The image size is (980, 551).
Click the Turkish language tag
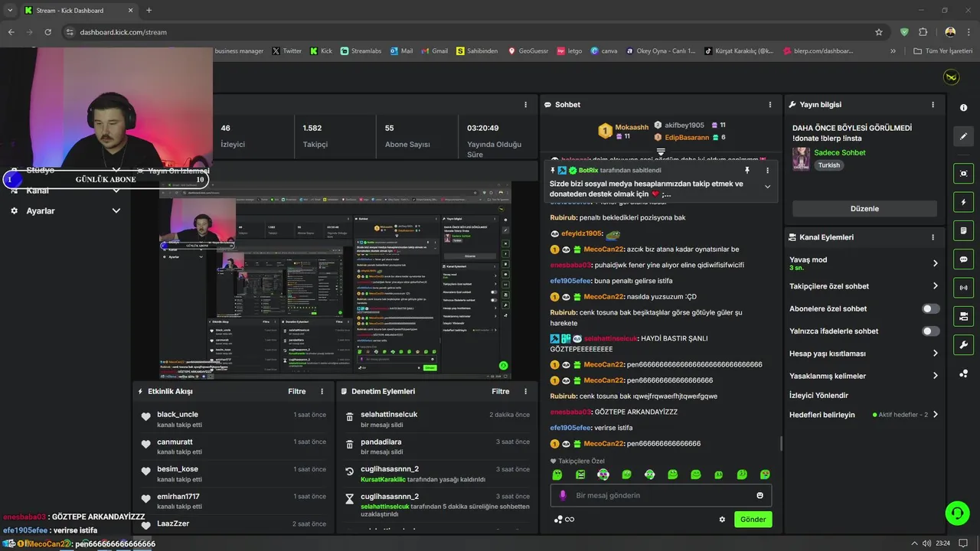coord(828,165)
